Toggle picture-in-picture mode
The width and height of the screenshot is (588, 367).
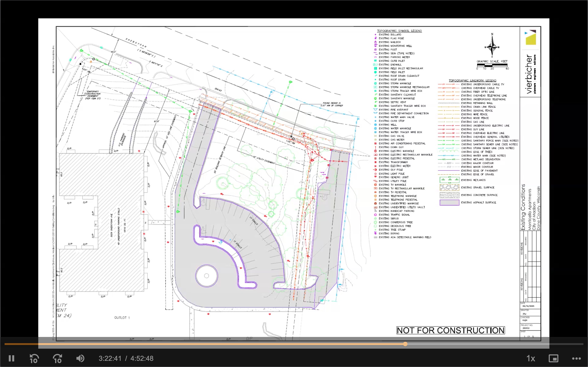pos(554,358)
